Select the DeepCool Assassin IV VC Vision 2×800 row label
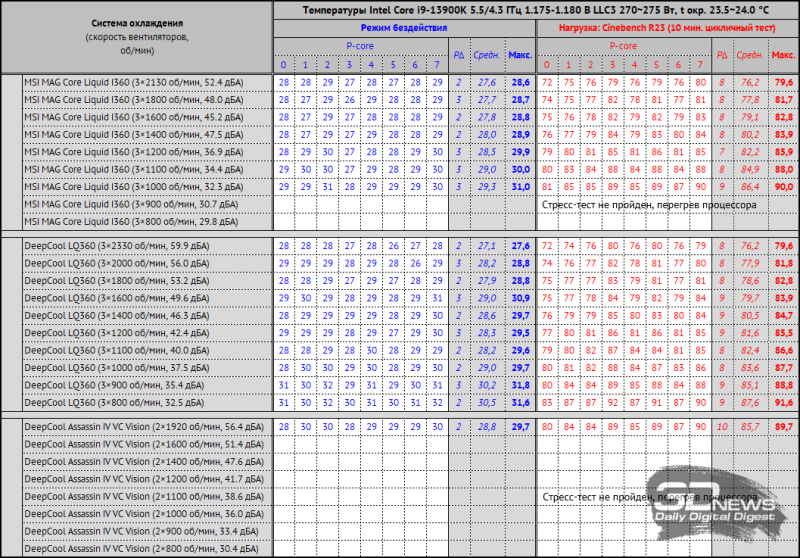The image size is (800, 558). pyautogui.click(x=142, y=549)
